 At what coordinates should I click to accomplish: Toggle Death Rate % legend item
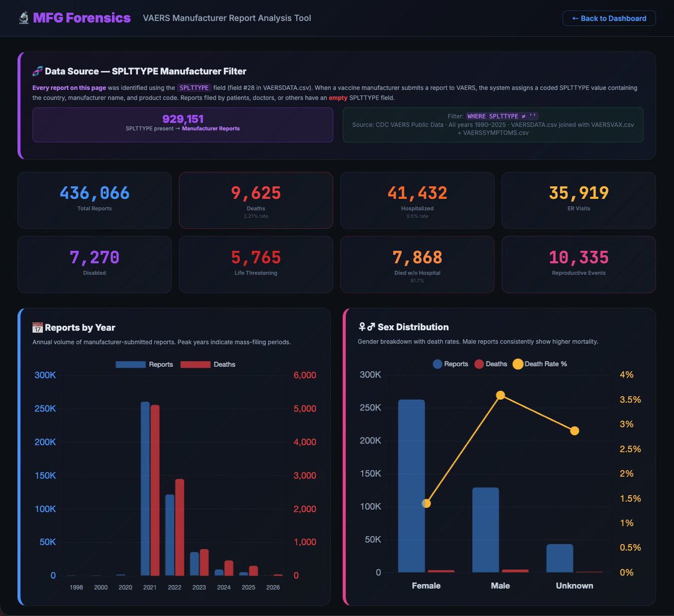(540, 364)
